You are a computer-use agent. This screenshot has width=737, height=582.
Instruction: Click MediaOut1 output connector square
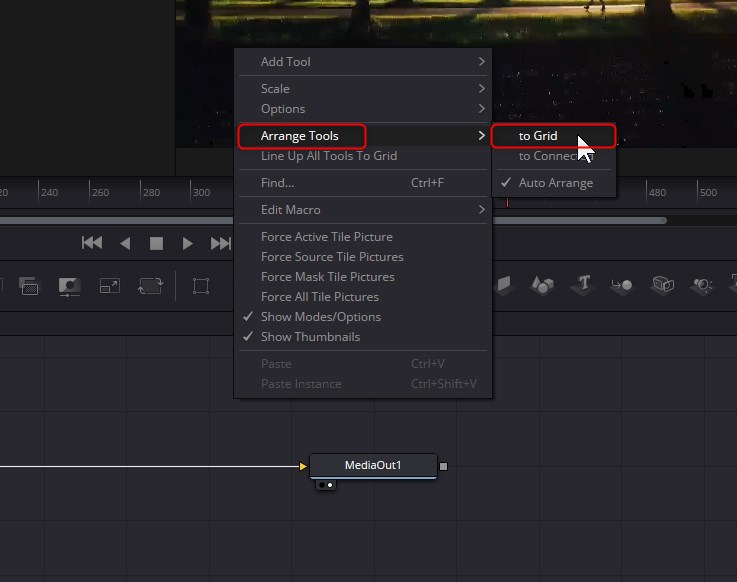(x=443, y=466)
